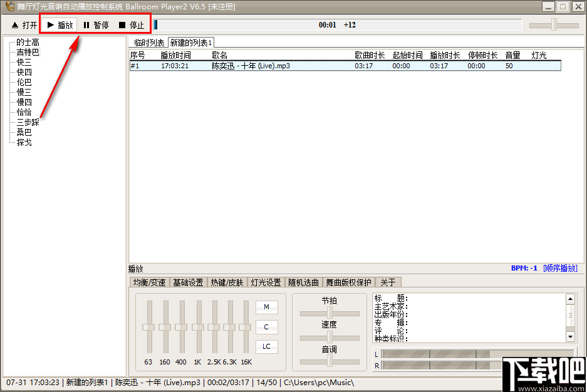Select the 桑巴 dance category
Screen dimensions: 587x392
pyautogui.click(x=24, y=132)
